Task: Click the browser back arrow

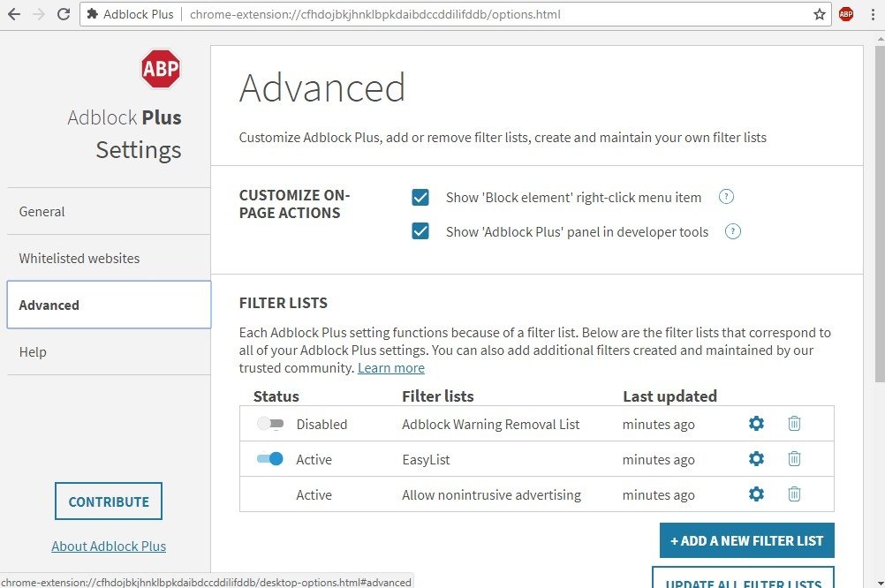Action: pyautogui.click(x=14, y=14)
